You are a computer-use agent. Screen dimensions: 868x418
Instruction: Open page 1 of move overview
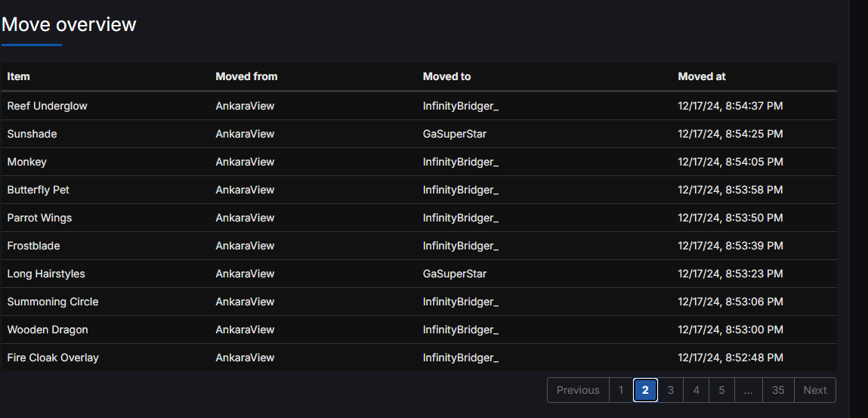tap(621, 390)
